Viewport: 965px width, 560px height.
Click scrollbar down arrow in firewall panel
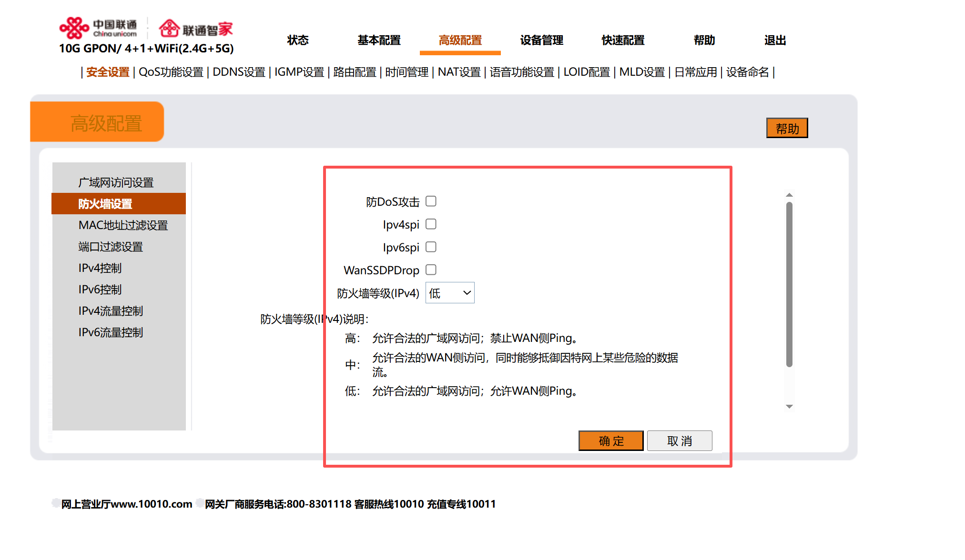(789, 406)
